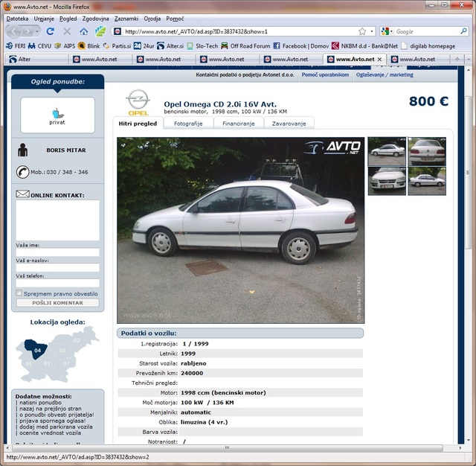The image size is (476, 466).
Task: Tick the Sprejmem pravno obvestilo checkbox
Action: [x=19, y=293]
